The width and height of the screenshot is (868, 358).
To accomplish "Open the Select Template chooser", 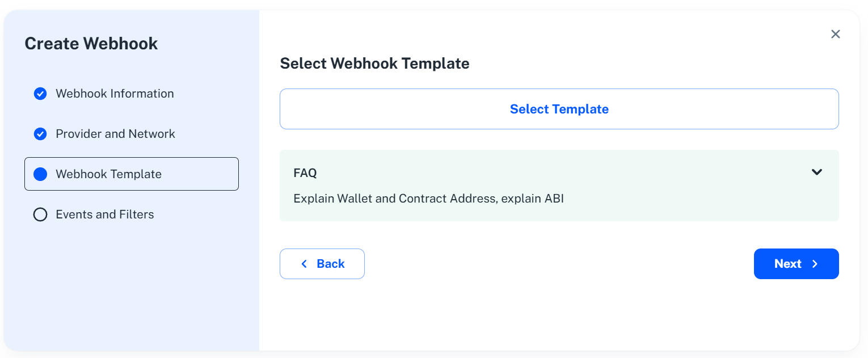I will (x=559, y=109).
